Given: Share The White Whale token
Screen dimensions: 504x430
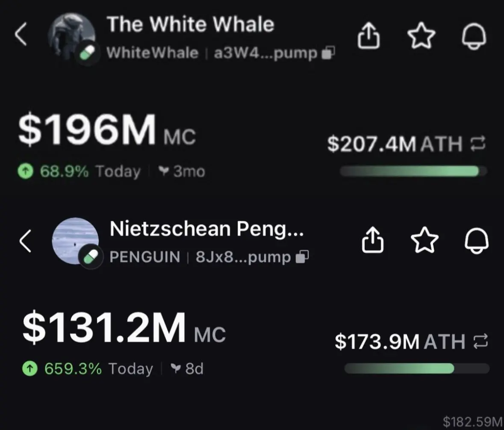Looking at the screenshot, I should [368, 35].
